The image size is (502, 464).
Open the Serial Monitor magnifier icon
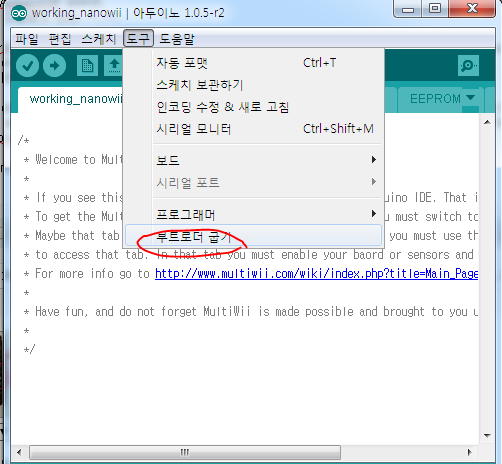click(x=468, y=66)
